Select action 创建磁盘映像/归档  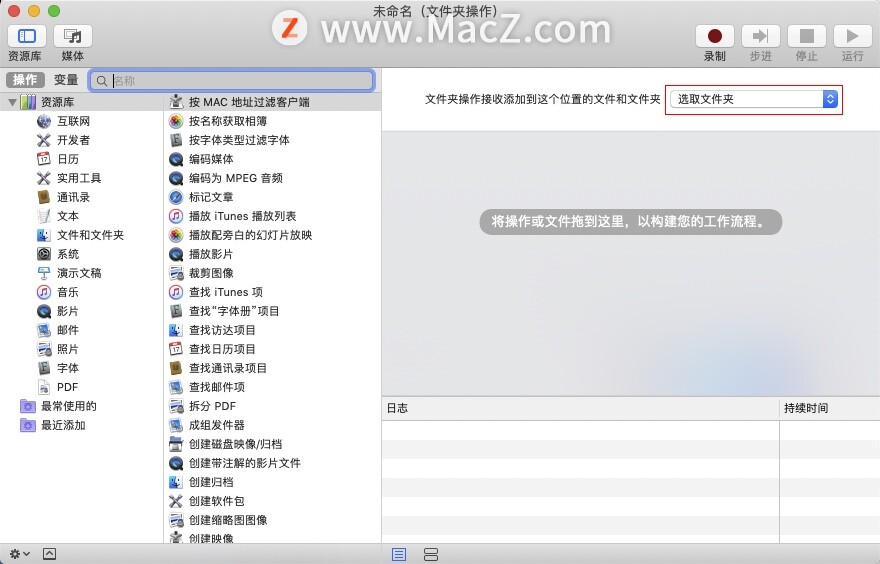(x=274, y=444)
